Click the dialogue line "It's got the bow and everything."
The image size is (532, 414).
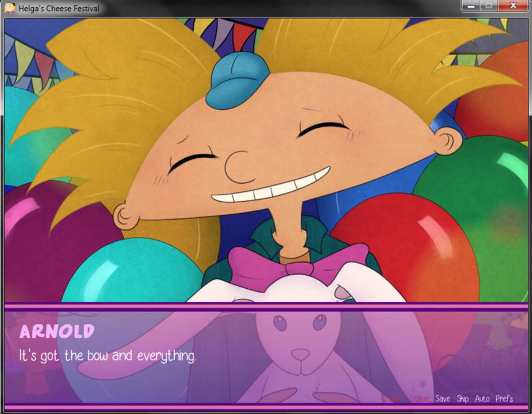[x=107, y=356]
